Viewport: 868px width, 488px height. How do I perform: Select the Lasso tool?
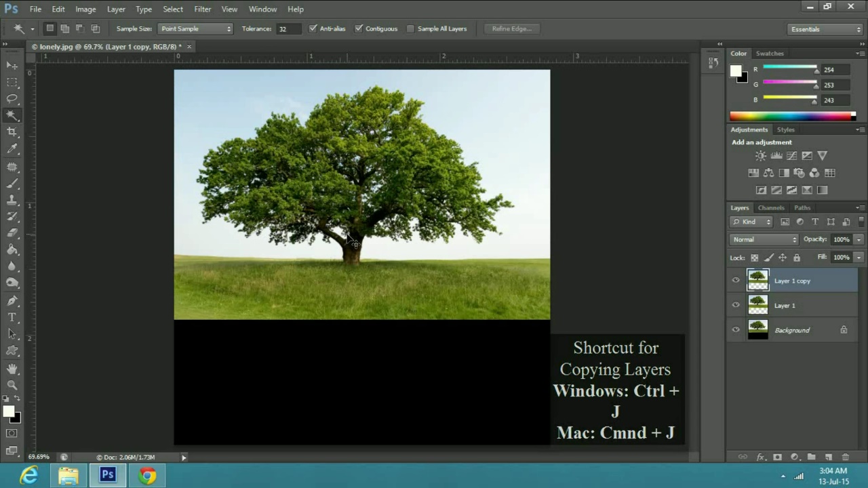pyautogui.click(x=12, y=99)
